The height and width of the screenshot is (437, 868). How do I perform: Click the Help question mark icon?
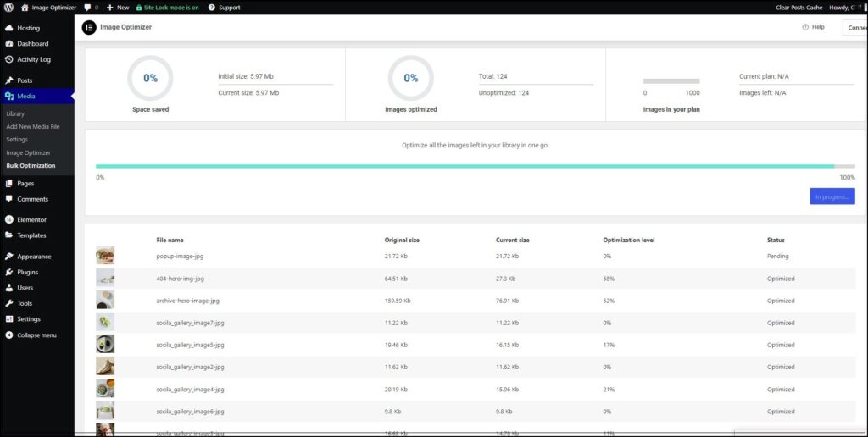[x=805, y=27]
